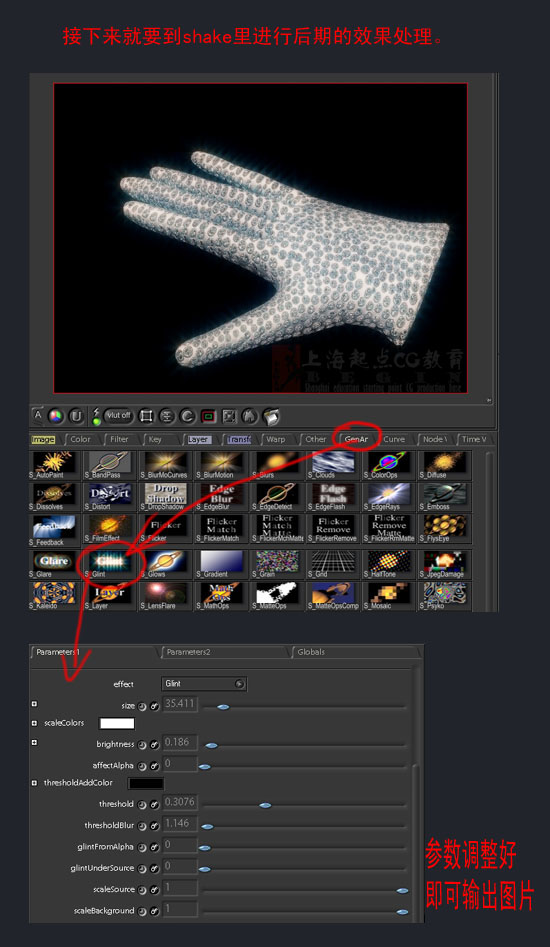Toggle autokey clock for glintUnderSource
Screen dimensions: 550x947
pyautogui.click(x=142, y=868)
